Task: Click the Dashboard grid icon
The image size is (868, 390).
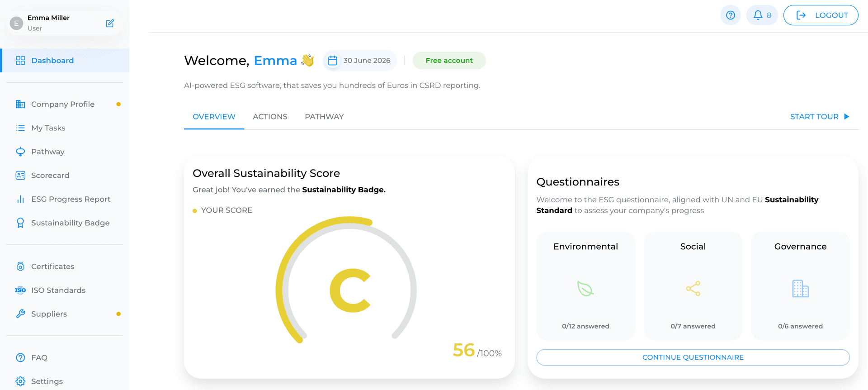Action: click(20, 61)
